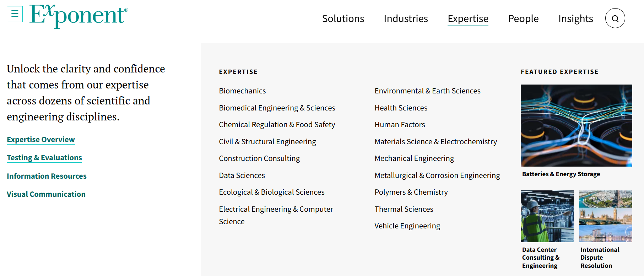Open the Data Center Consulting & Engineering feature
The height and width of the screenshot is (276, 644).
tap(547, 216)
